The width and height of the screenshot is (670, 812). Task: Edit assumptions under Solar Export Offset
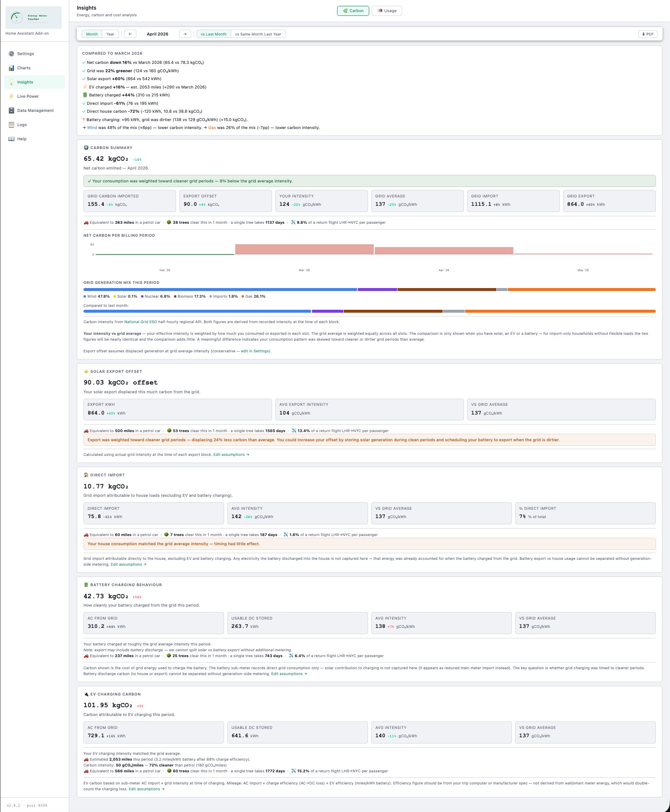tap(231, 455)
